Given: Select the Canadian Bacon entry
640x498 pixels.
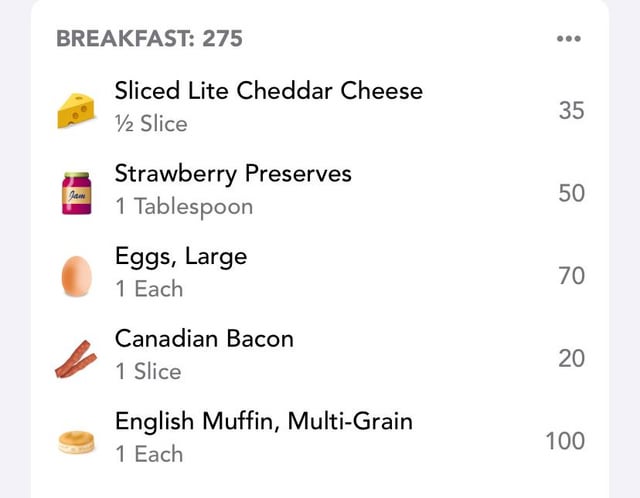Looking at the screenshot, I should 204,338.
